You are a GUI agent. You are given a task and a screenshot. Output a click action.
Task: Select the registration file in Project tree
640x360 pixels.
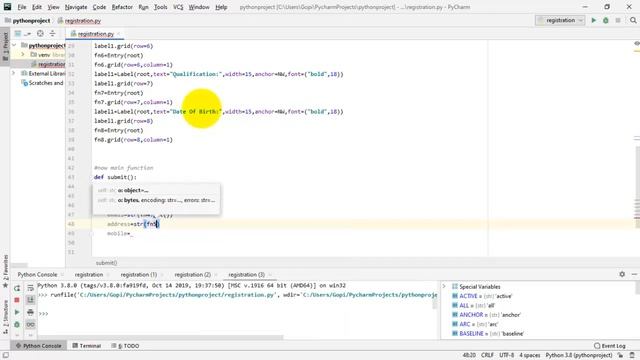pos(48,64)
